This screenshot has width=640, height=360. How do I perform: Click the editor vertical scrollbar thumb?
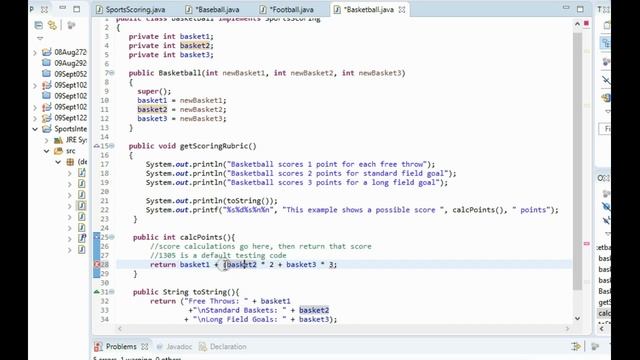pos(577,161)
